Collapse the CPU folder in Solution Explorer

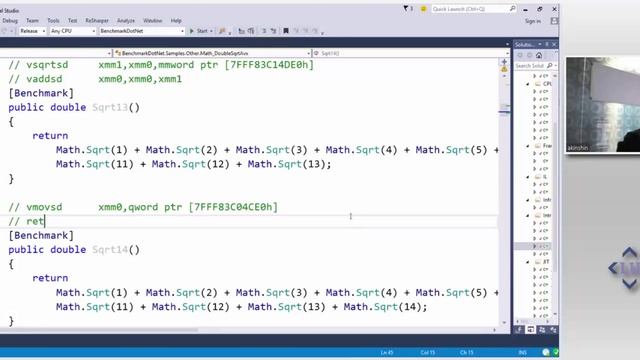coord(528,84)
